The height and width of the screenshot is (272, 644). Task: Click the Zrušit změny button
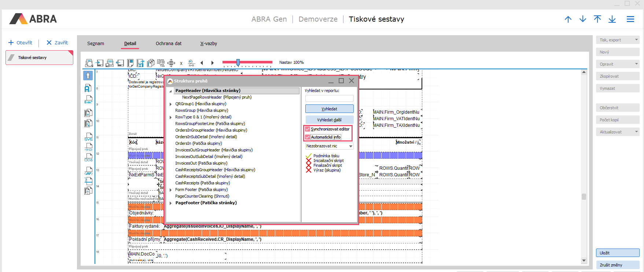(618, 265)
